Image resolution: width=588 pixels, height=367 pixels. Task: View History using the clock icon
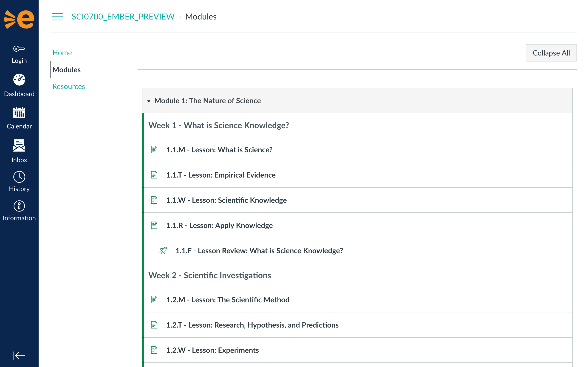pyautogui.click(x=19, y=177)
